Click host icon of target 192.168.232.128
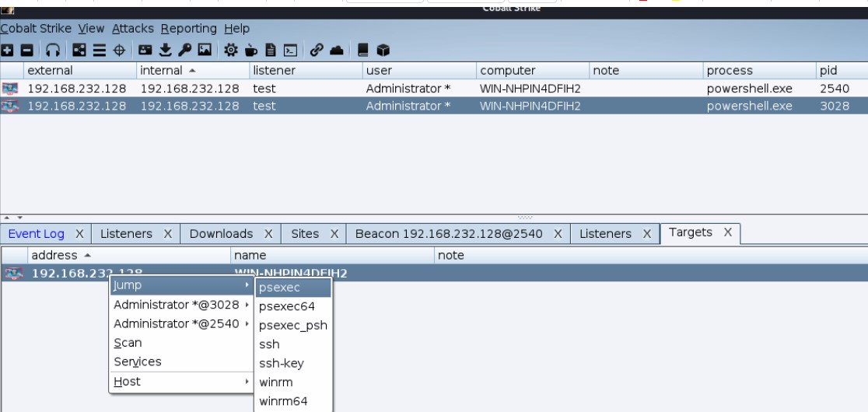Screen dimensions: 868x412 point(14,273)
